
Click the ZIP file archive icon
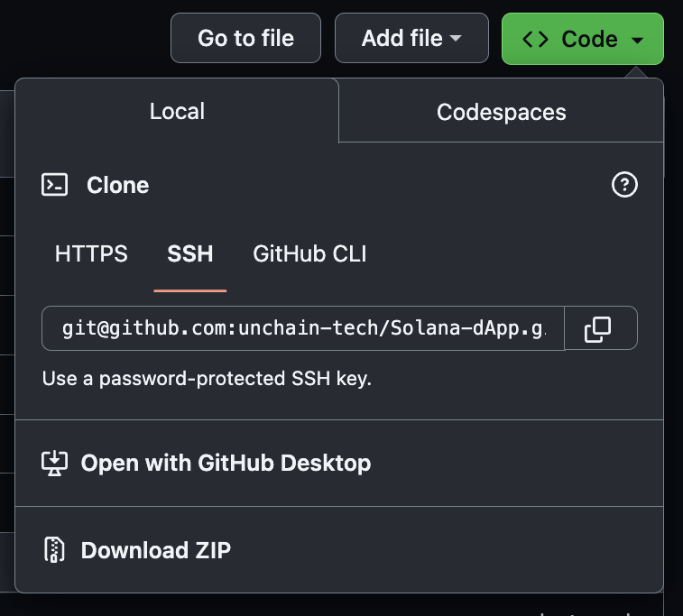coord(54,550)
